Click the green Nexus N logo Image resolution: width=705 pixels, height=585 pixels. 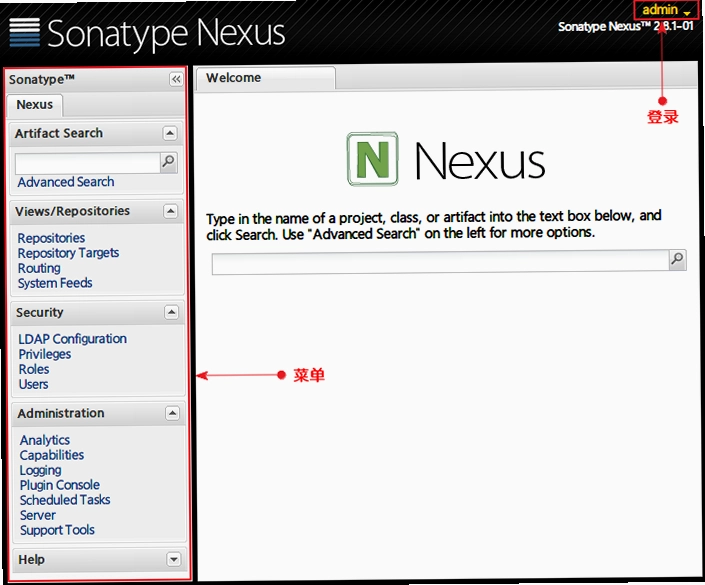[372, 159]
